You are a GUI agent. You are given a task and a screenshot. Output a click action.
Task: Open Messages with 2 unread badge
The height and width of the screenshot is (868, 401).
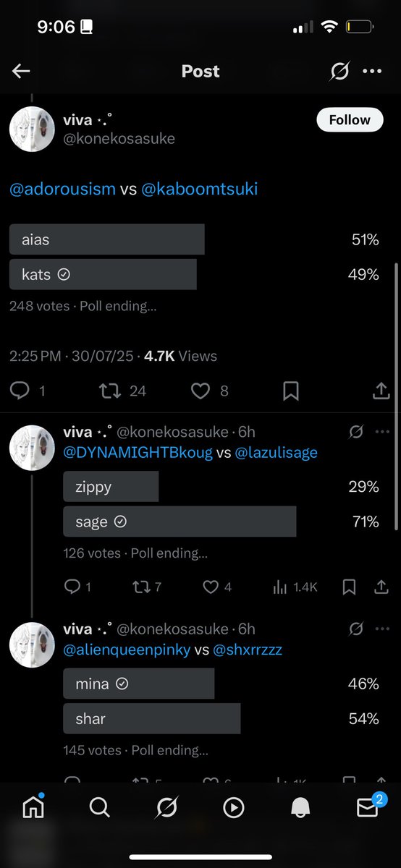tap(368, 807)
